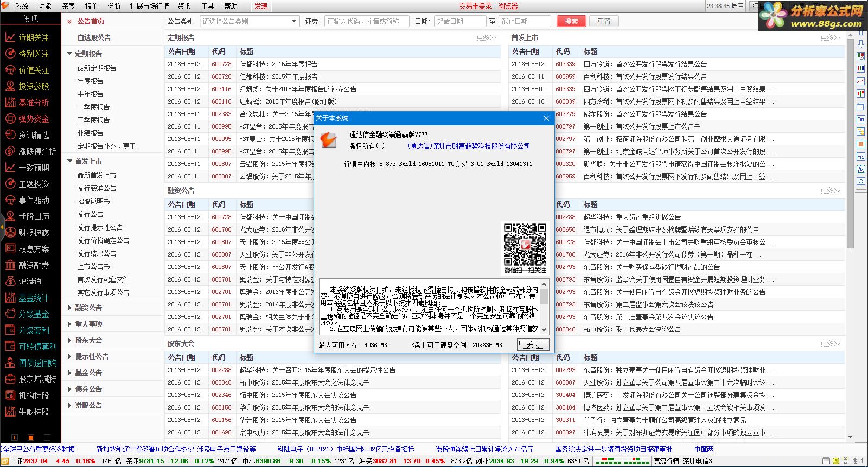Open the 功能 menu
The image size is (868, 467).
click(44, 6)
